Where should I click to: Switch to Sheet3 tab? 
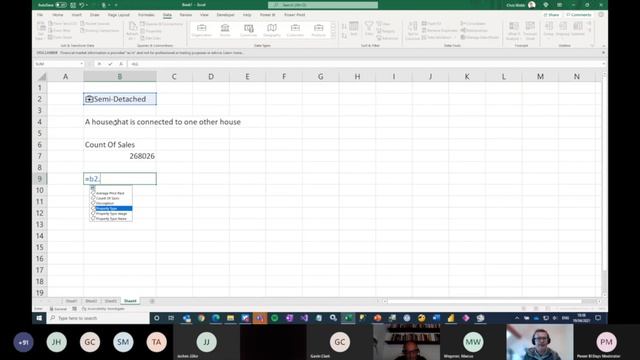(111, 301)
